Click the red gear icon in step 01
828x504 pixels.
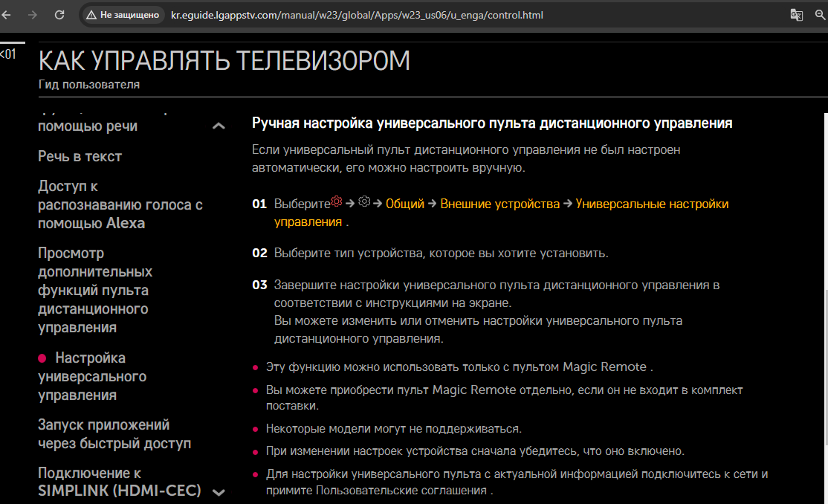337,202
